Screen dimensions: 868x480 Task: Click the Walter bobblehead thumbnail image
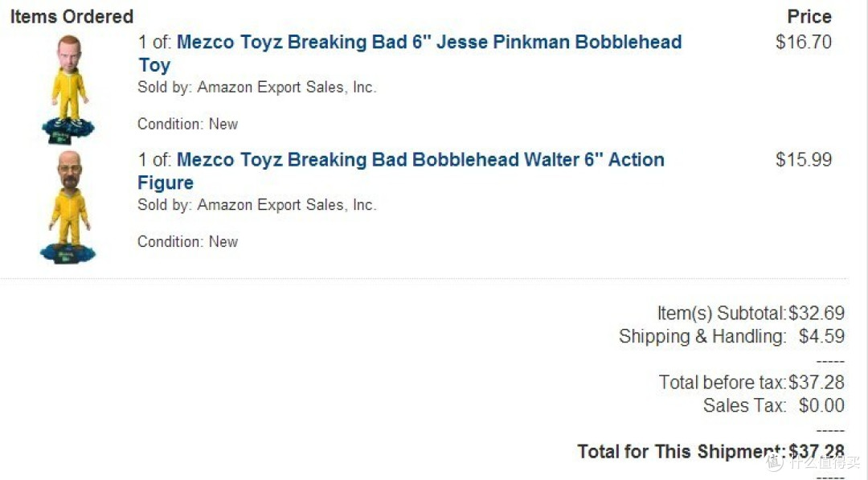[x=68, y=207]
